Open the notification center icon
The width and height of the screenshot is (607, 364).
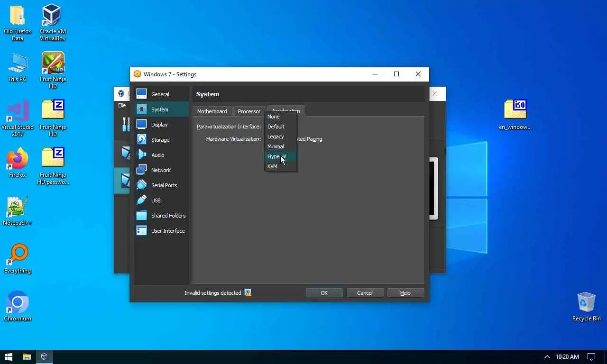[591, 356]
